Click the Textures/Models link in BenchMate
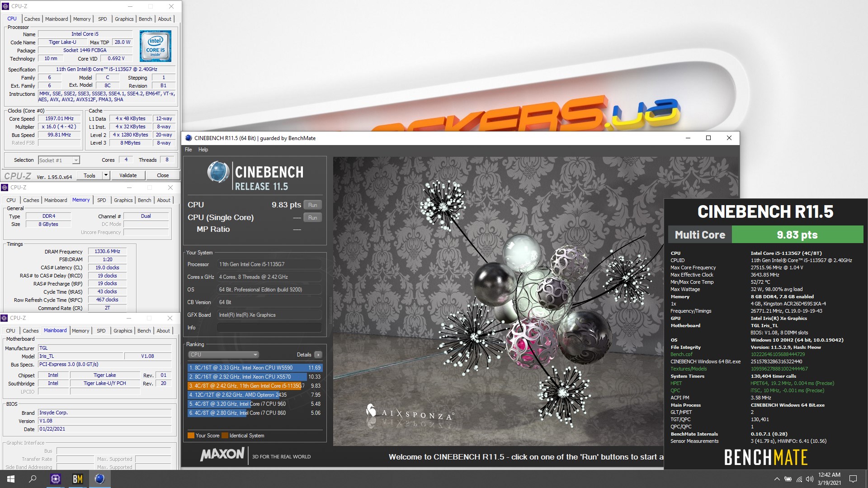The height and width of the screenshot is (488, 868). point(688,369)
